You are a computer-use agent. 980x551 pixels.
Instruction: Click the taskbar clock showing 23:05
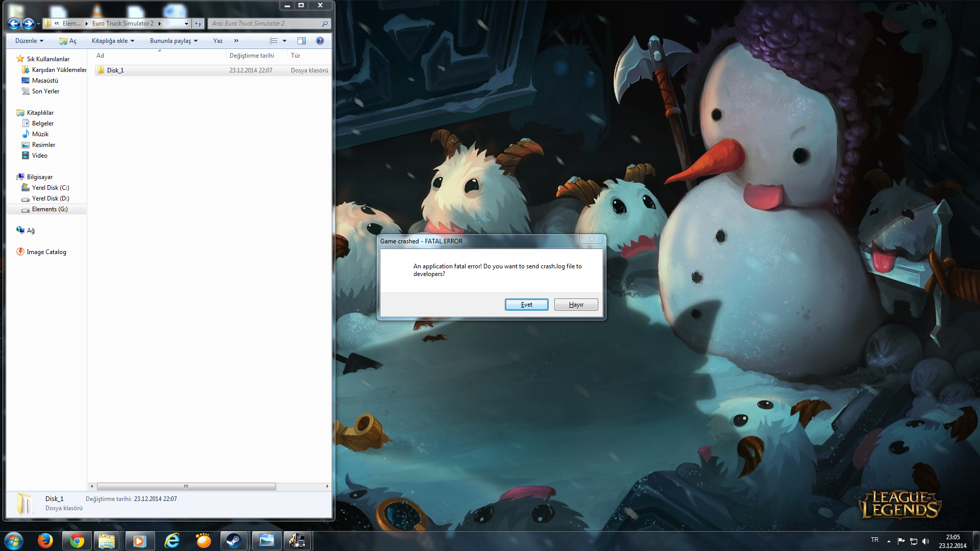point(952,541)
